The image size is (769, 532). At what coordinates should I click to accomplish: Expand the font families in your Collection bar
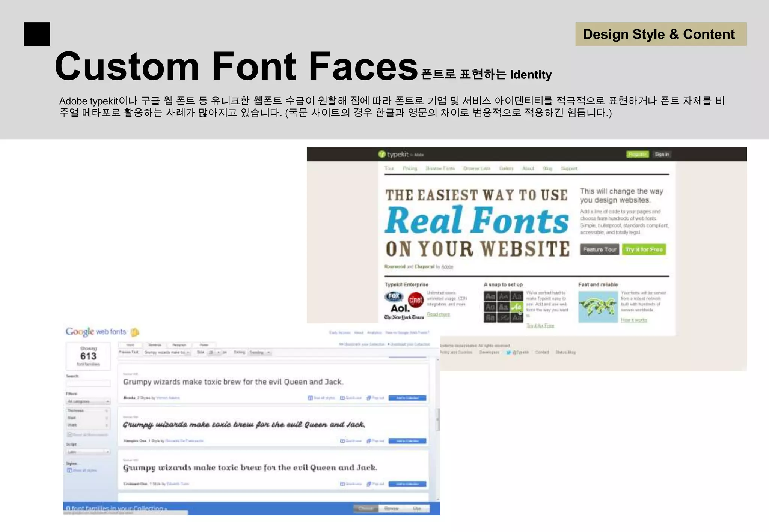116,509
